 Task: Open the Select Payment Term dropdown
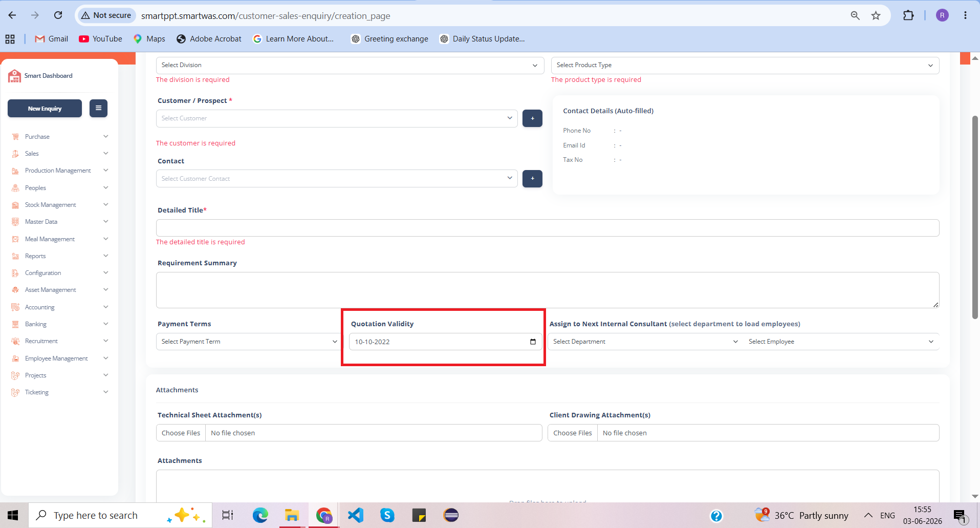point(249,342)
